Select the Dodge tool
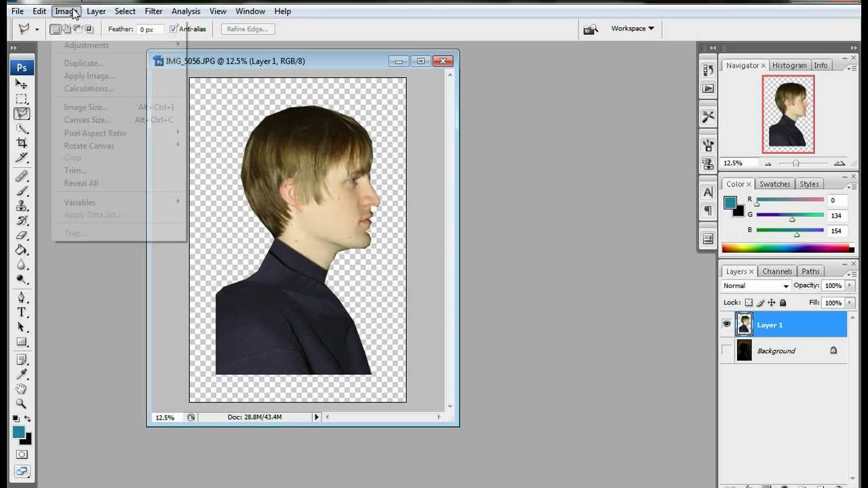Viewport: 868px width, 488px height. pyautogui.click(x=22, y=279)
